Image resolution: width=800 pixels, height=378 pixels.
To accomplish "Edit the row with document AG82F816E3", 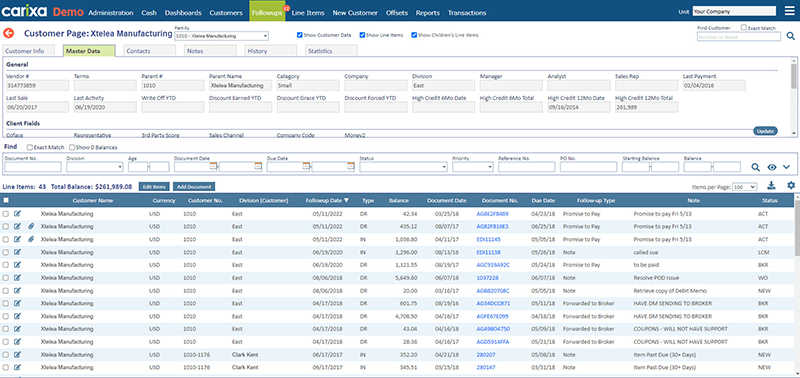I will click(18, 226).
